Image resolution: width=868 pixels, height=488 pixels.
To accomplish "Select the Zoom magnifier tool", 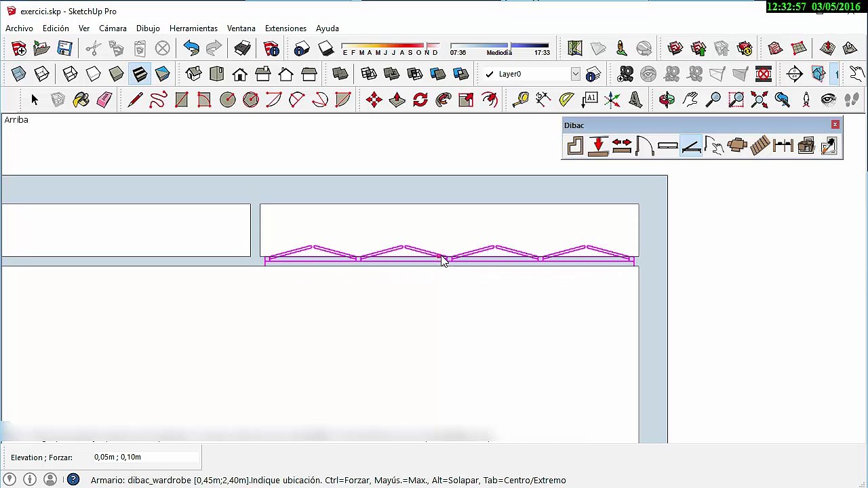I will tap(713, 100).
